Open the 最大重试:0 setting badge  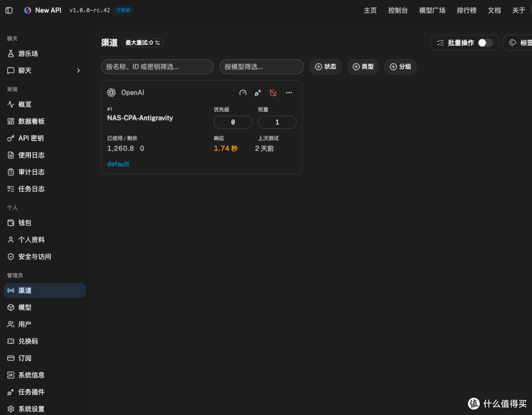[142, 43]
